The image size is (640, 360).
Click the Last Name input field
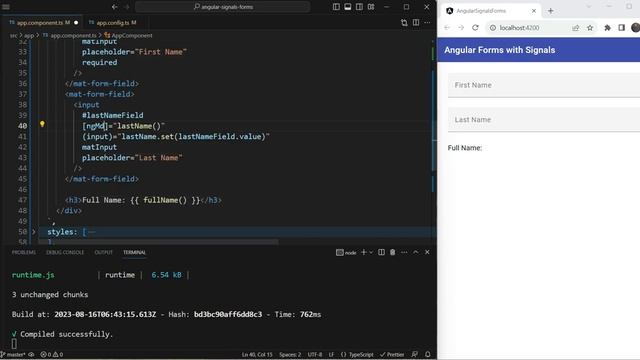(544, 120)
